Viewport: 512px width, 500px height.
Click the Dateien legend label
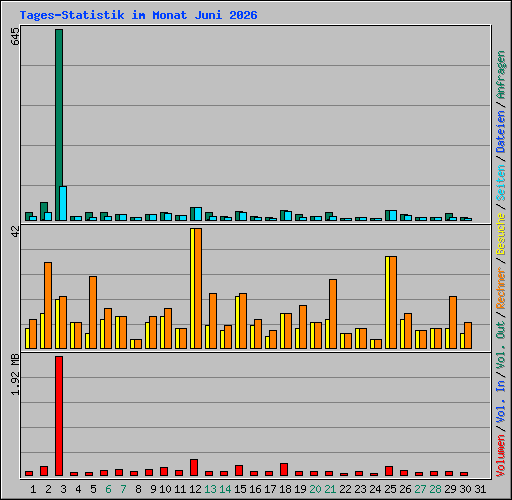tap(501, 132)
